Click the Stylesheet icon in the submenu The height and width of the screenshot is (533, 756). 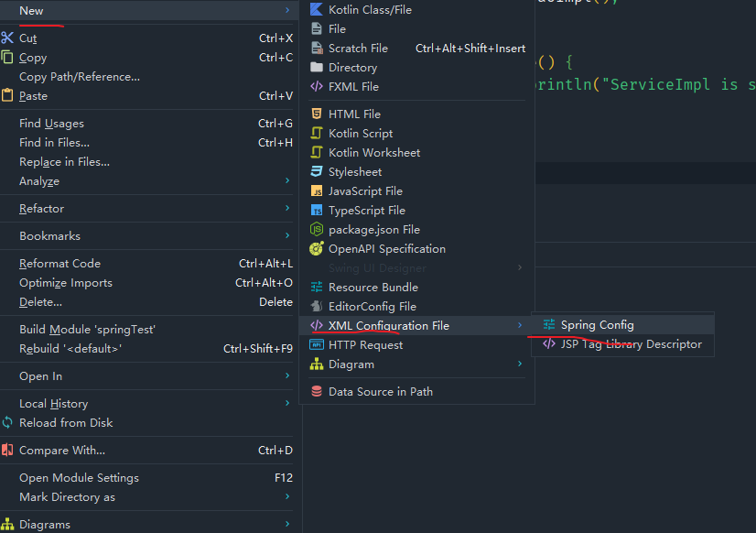point(317,171)
